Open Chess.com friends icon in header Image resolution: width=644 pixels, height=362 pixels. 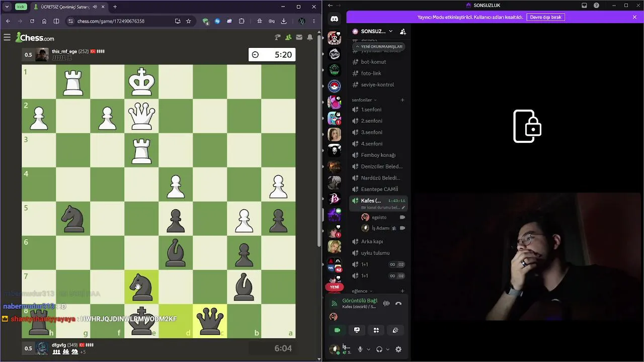[288, 37]
